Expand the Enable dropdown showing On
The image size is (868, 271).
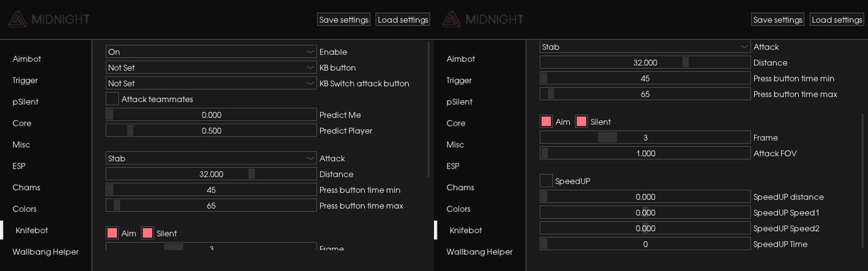pyautogui.click(x=211, y=52)
